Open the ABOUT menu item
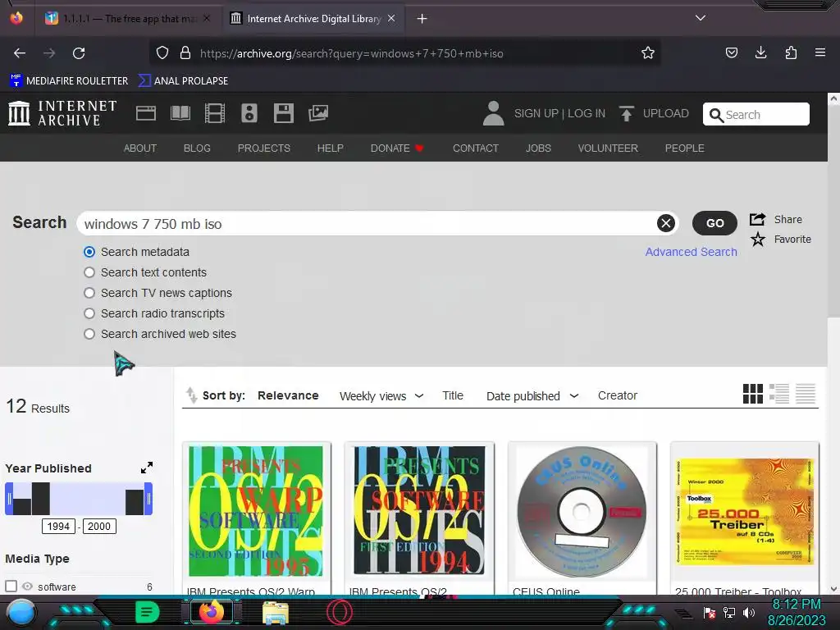840x630 pixels. coord(140,148)
